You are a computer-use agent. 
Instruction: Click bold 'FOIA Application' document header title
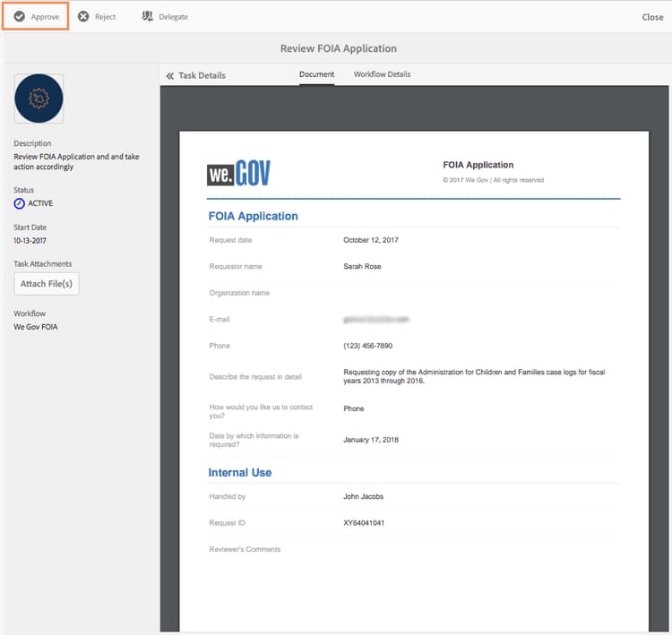[478, 165]
